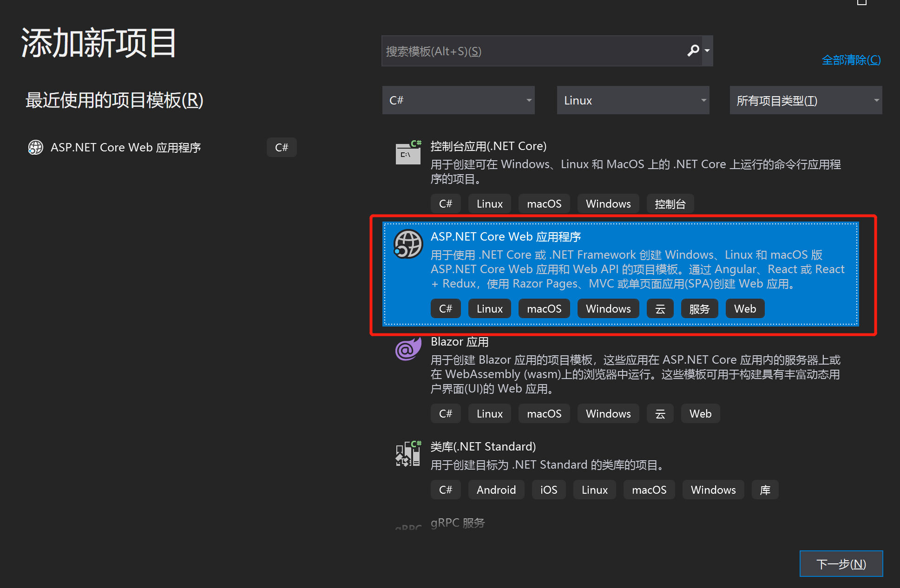Image resolution: width=900 pixels, height=588 pixels.
Task: Click the 控制台 tag under console app
Action: tap(670, 204)
